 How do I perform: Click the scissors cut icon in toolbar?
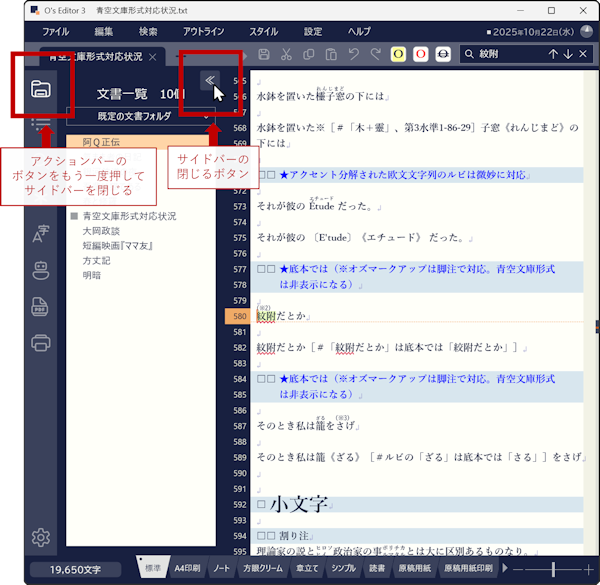pyautogui.click(x=286, y=53)
